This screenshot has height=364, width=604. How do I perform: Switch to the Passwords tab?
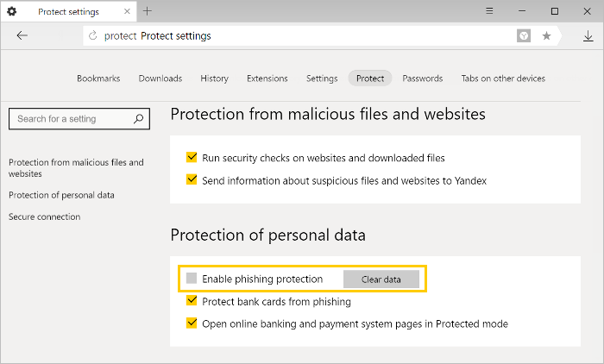click(423, 78)
